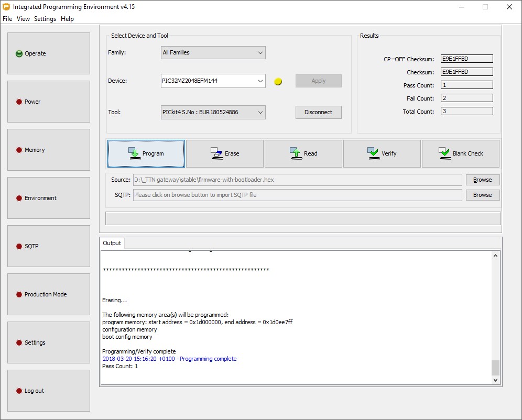The width and height of the screenshot is (522, 420).
Task: Expand the Tool PICkit4 dropdown
Action: 213,112
